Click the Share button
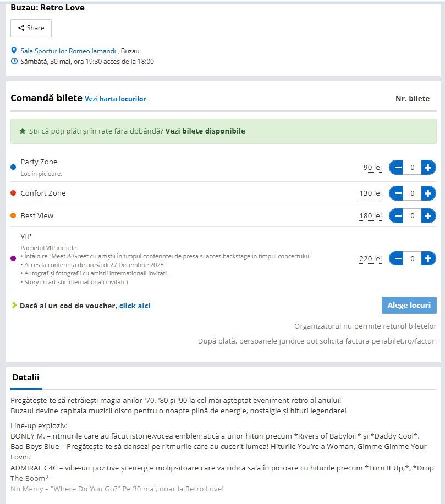Image resolution: width=445 pixels, height=504 pixels. click(31, 28)
